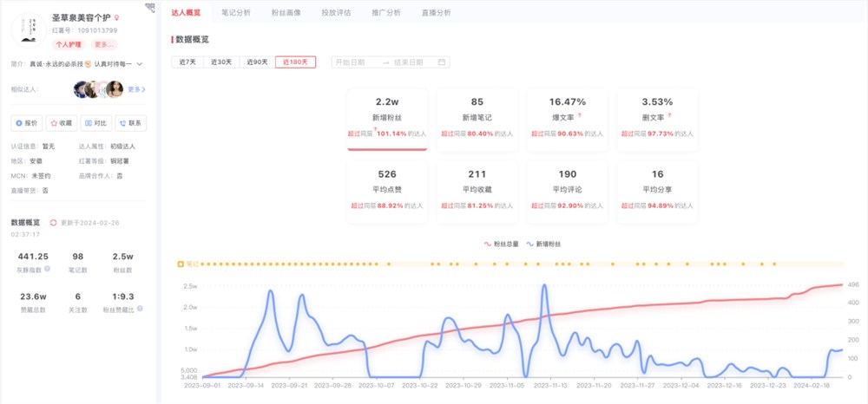
Task: Open the 投放评估 tab
Action: point(336,12)
